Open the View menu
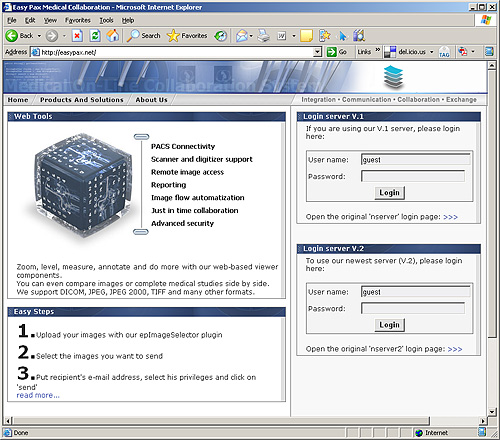Viewport: 500px width, 440px height. pos(50,21)
